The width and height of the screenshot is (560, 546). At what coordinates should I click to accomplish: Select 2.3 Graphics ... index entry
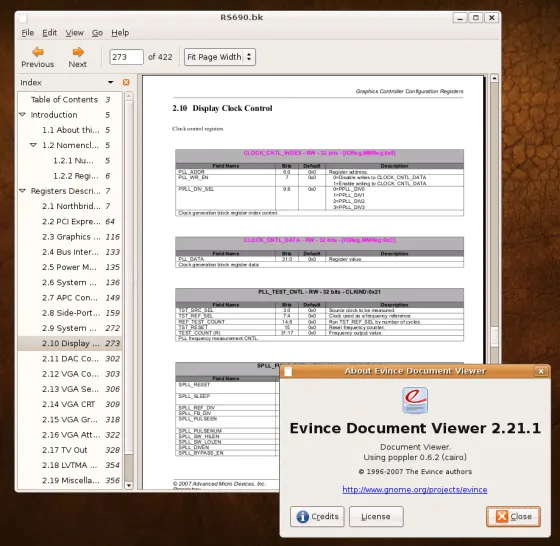point(70,237)
